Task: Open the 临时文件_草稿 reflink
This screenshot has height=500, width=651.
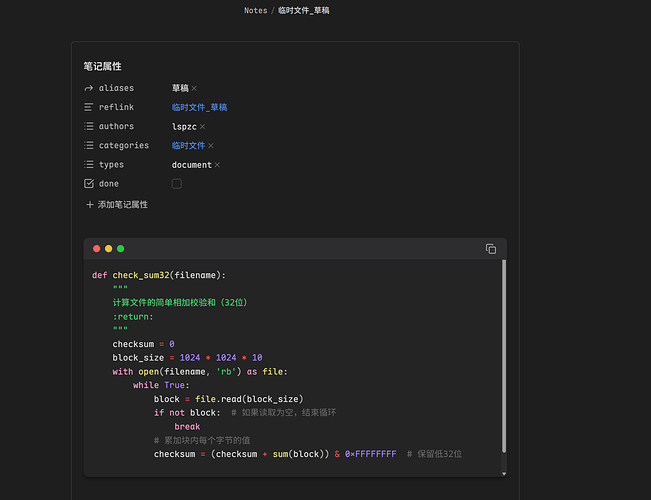Action: point(199,108)
